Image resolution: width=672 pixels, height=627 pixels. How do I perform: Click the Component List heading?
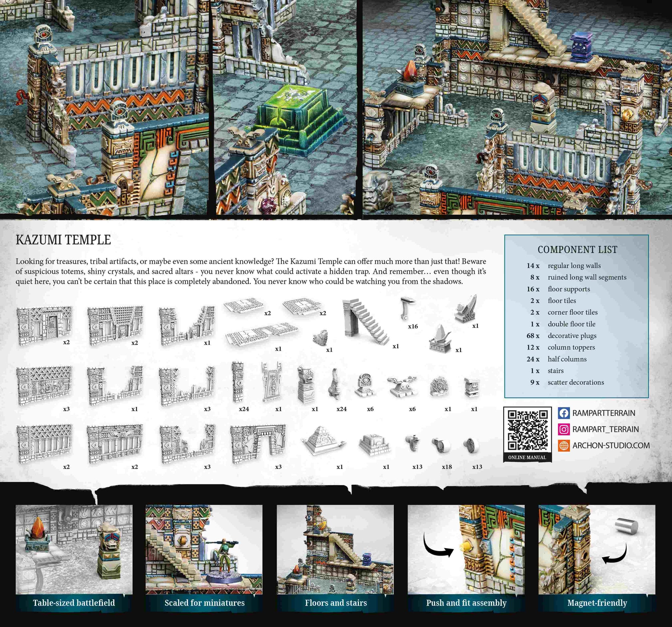(577, 250)
